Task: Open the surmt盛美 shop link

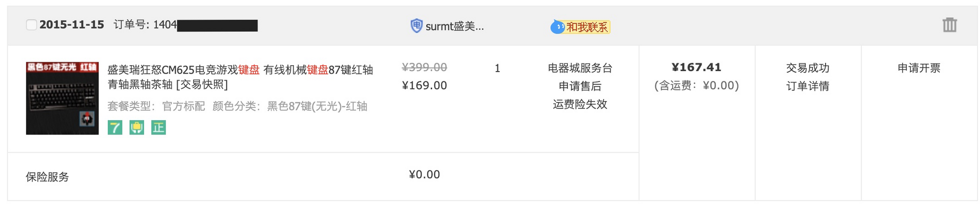Action: [x=454, y=26]
